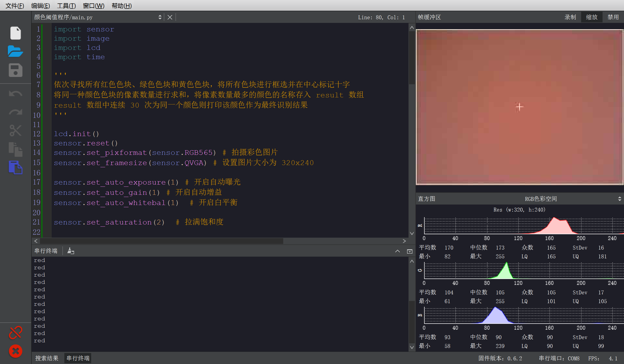Paste with the blue clipboard icon
624x364 pixels.
[x=15, y=168]
